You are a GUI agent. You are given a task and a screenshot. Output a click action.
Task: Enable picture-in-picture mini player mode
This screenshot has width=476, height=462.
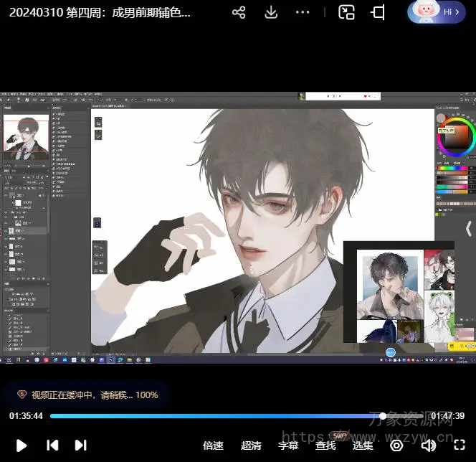[x=347, y=12]
